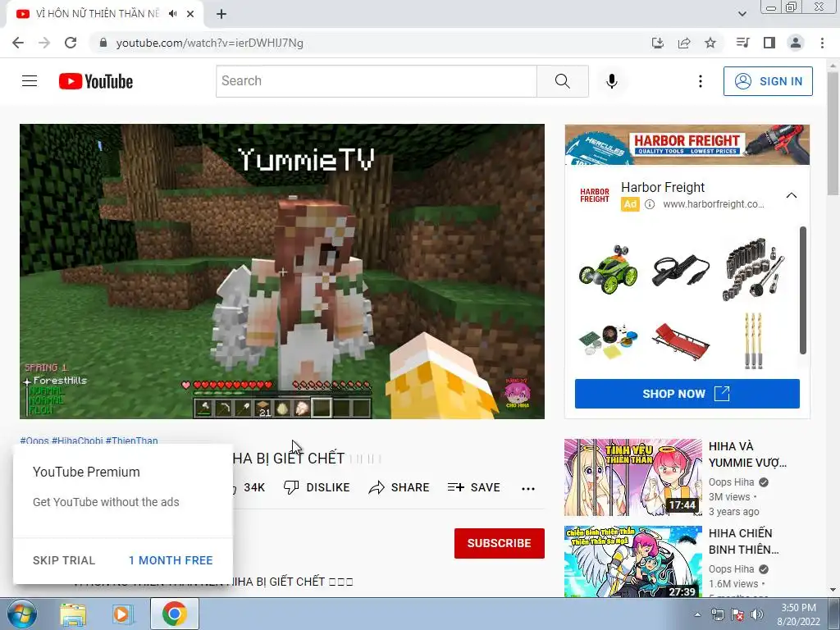Open a new browser tab
This screenshot has height=630, width=840.
tap(221, 14)
